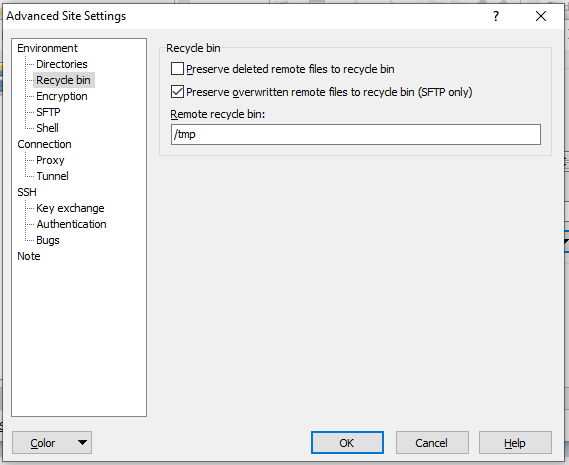Select Key exchange under SSH

tap(70, 208)
